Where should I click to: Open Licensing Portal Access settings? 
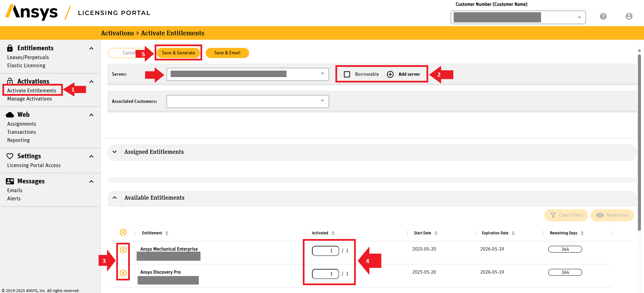[x=34, y=165]
